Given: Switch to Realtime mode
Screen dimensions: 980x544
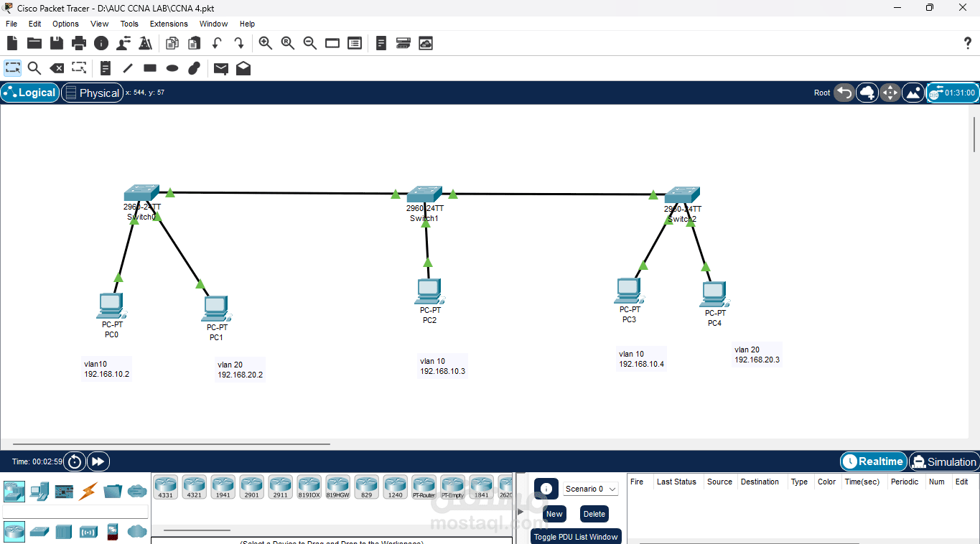Looking at the screenshot, I should (x=873, y=461).
